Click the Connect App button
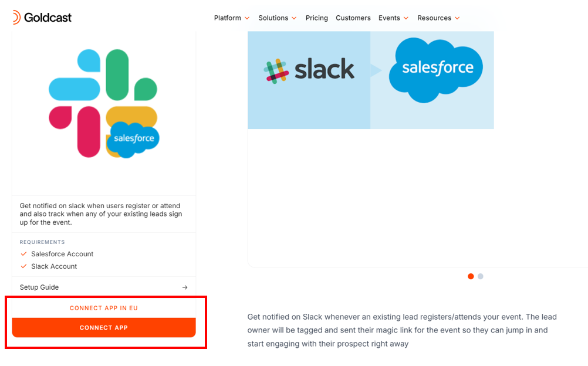The image size is (588, 366). (x=103, y=327)
